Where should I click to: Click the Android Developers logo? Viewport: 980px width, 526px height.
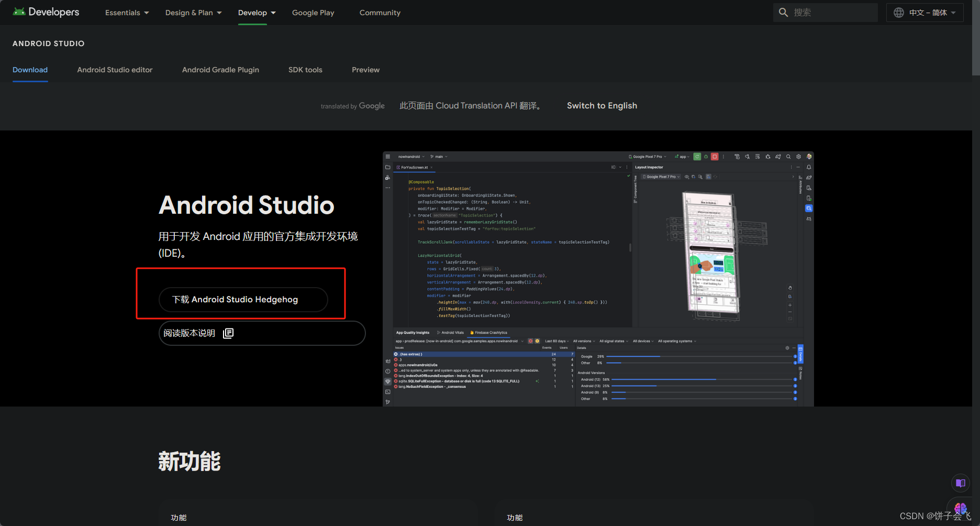(x=46, y=12)
